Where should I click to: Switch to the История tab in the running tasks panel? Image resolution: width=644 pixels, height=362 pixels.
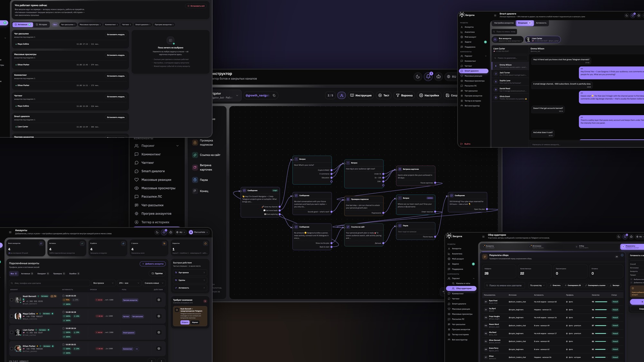[42, 24]
